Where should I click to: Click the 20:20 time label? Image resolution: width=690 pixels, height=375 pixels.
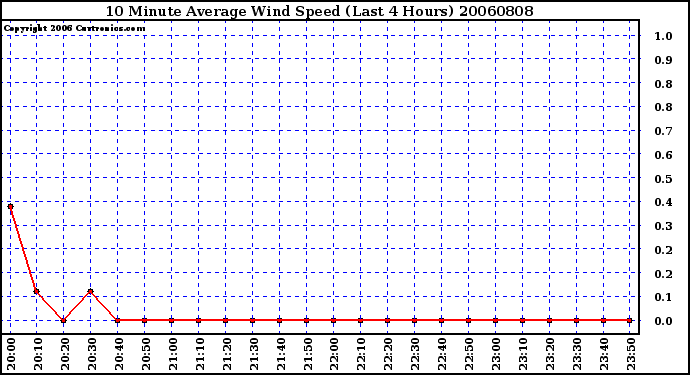(x=65, y=354)
